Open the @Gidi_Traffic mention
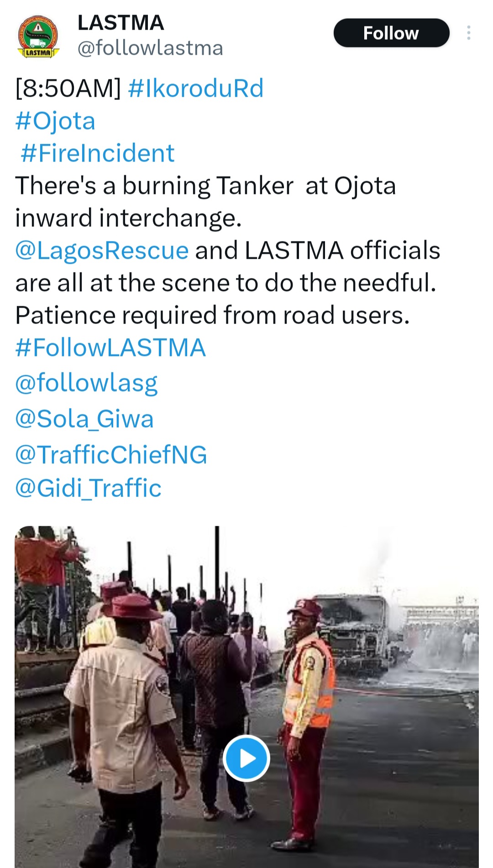The height and width of the screenshot is (868, 493). (88, 488)
